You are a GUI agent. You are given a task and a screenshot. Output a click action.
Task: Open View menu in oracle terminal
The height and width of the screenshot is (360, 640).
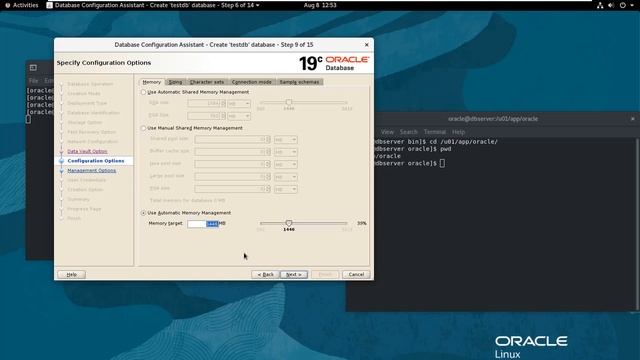pos(387,132)
